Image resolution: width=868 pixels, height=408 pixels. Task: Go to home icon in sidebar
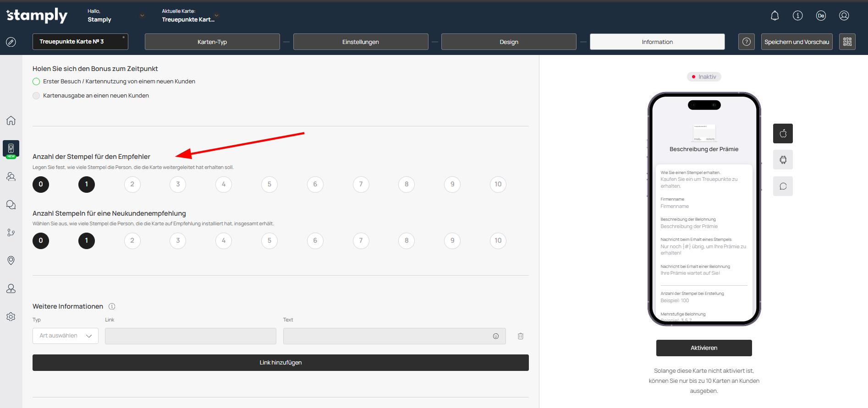11,120
